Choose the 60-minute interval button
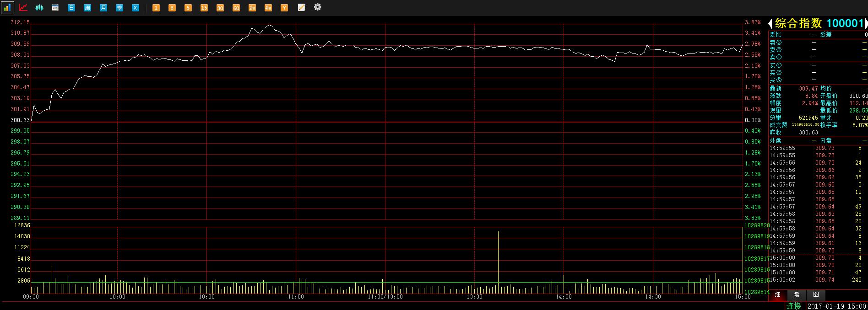Screen dimensions: 868x310 pos(236,8)
